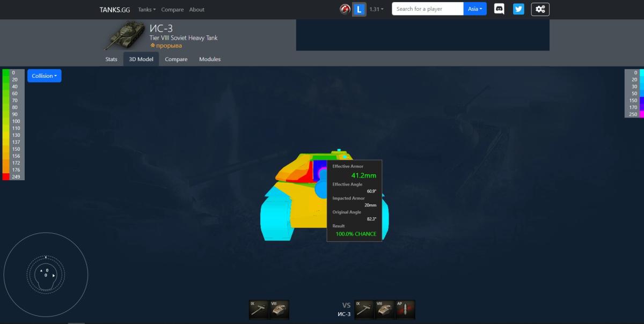Select attacker ИС-3 tier VIII turret icon
The height and width of the screenshot is (324, 644).
tap(385, 310)
